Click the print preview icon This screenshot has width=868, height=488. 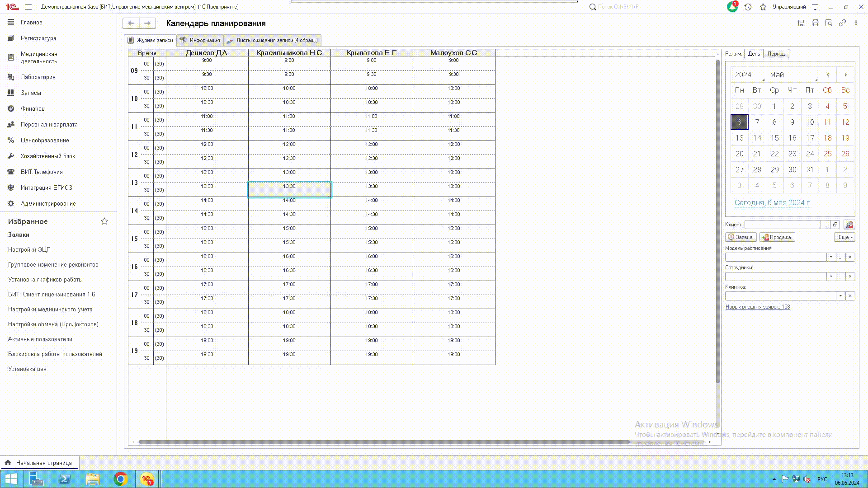point(829,23)
